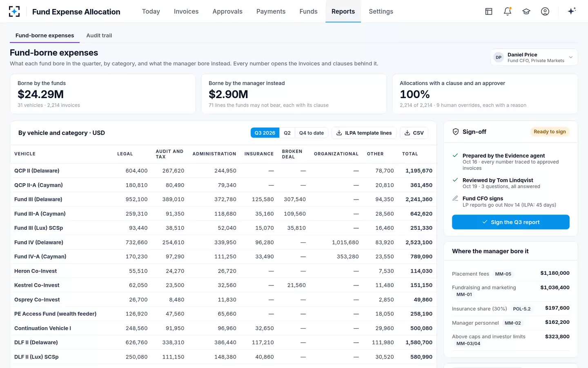This screenshot has width=588, height=368.
Task: Open the Settings section
Action: coord(381,11)
